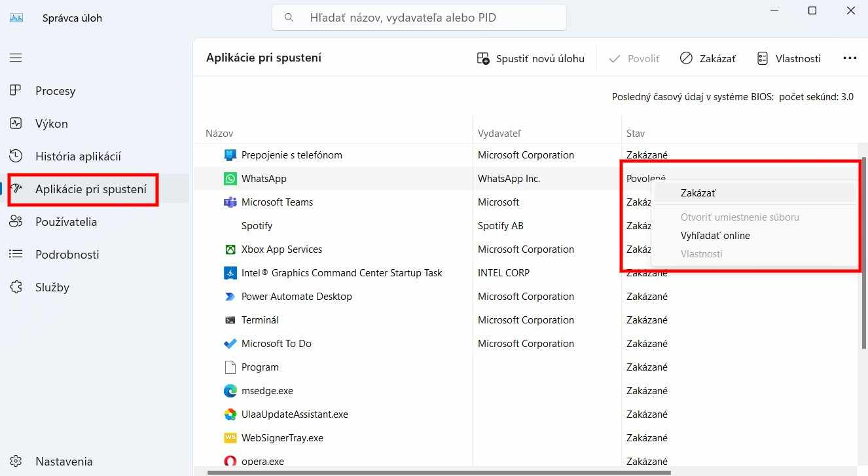Choose Zakázať in the context menu

754,193
